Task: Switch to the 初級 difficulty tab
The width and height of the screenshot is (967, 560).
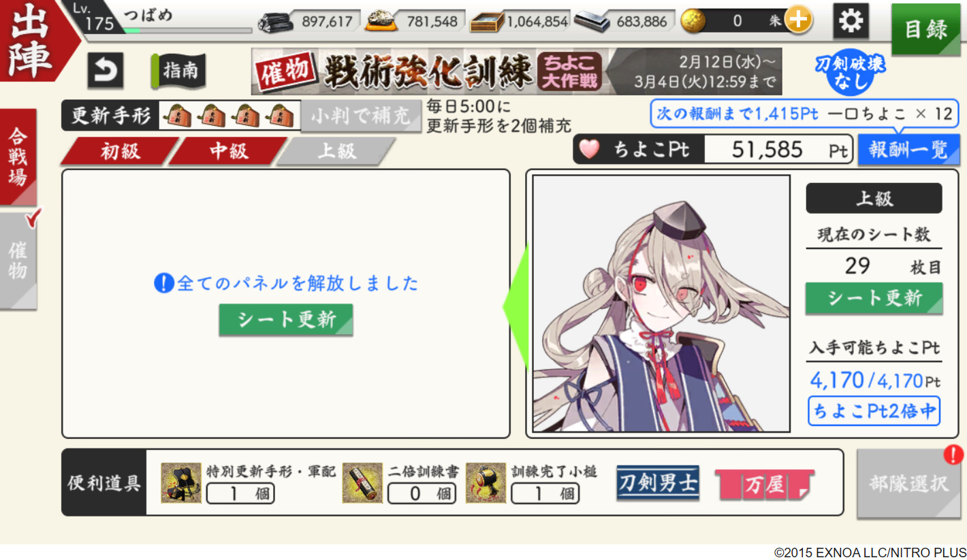Action: [x=120, y=151]
